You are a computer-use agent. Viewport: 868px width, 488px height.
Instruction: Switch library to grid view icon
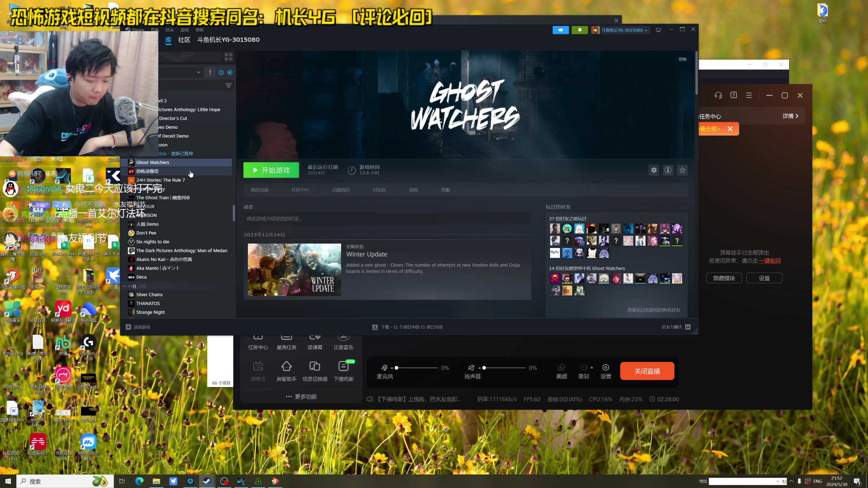click(229, 57)
